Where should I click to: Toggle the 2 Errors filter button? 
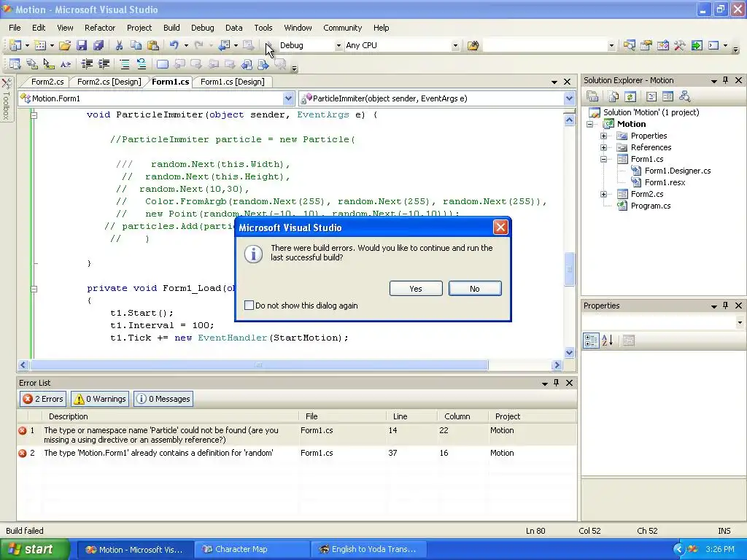click(43, 399)
